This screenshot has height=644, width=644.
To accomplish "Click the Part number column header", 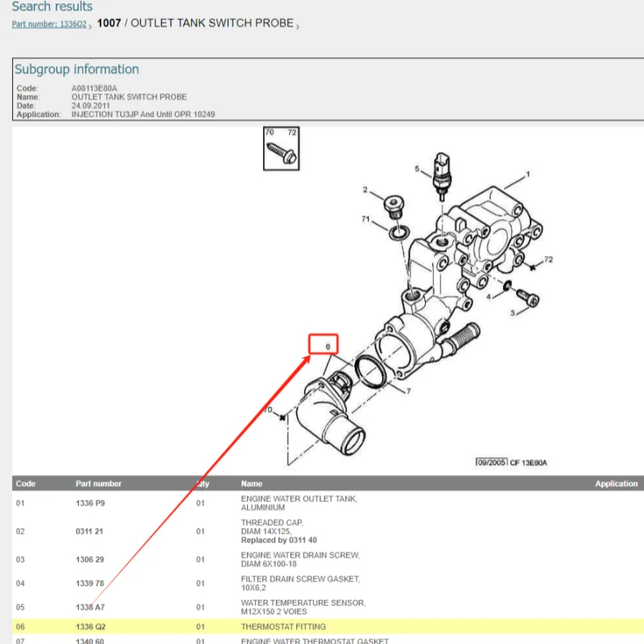I will coord(98,484).
